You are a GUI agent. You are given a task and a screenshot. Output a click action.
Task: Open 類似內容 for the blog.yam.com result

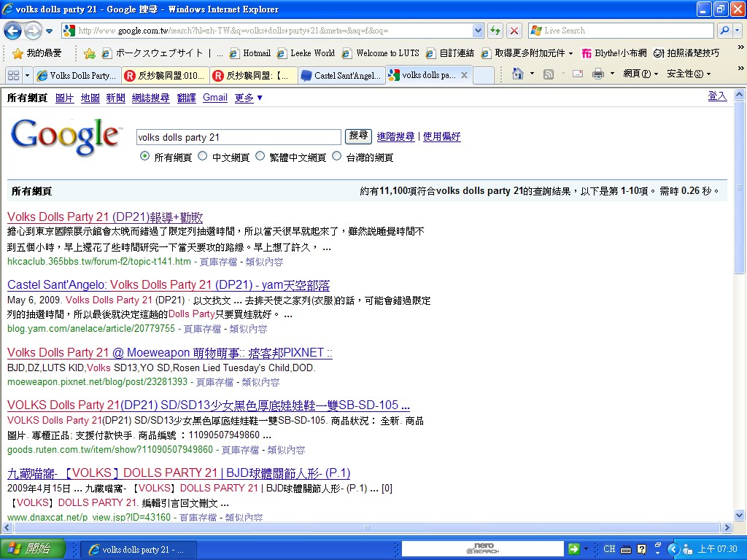tap(248, 329)
